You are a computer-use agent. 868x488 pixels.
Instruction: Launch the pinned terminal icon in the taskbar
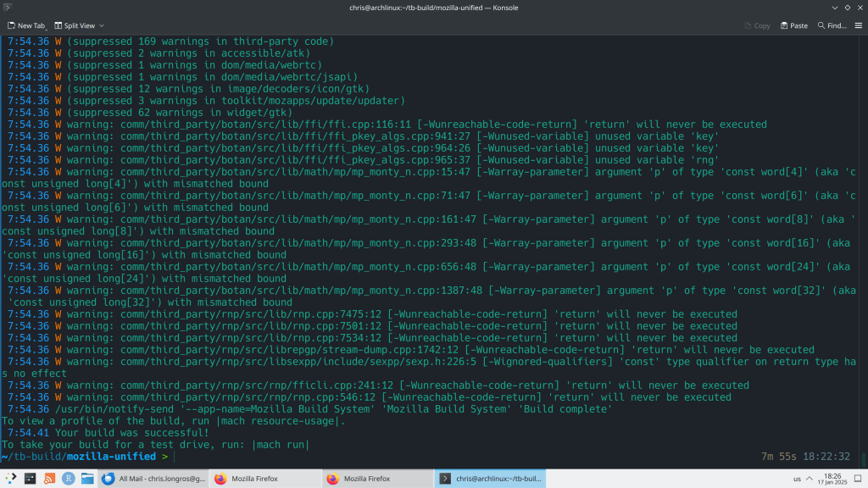(30, 479)
